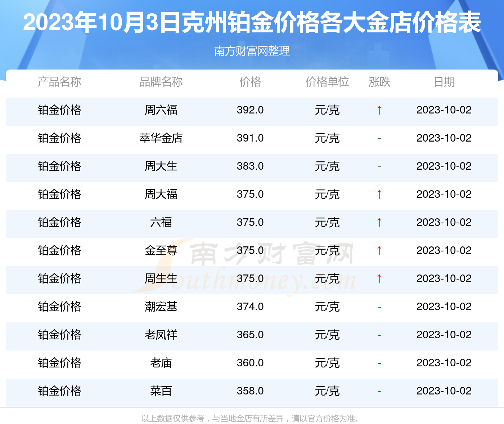Click the green dash in 老凤祥 row
Viewport: 504px width, 424px height.
click(379, 335)
